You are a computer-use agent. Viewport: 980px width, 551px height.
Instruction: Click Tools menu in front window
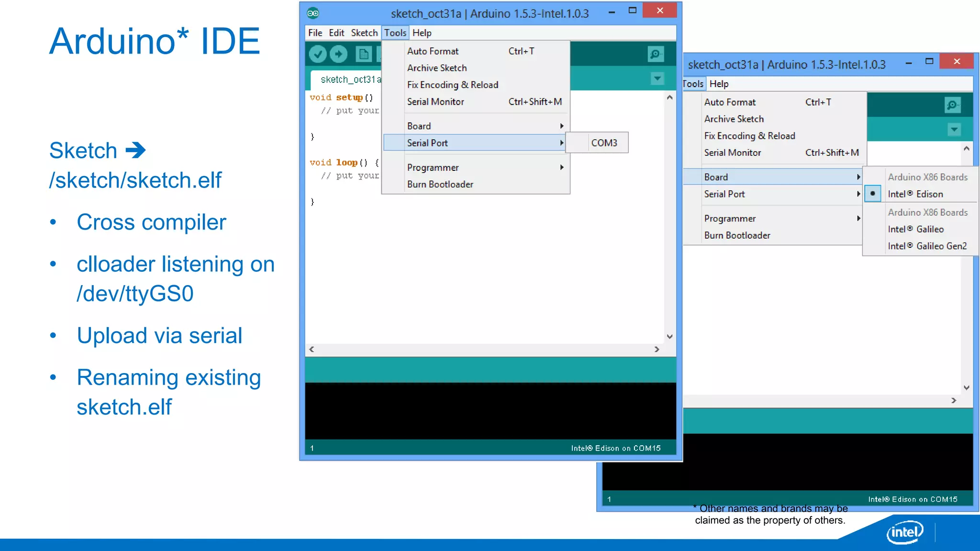point(395,33)
